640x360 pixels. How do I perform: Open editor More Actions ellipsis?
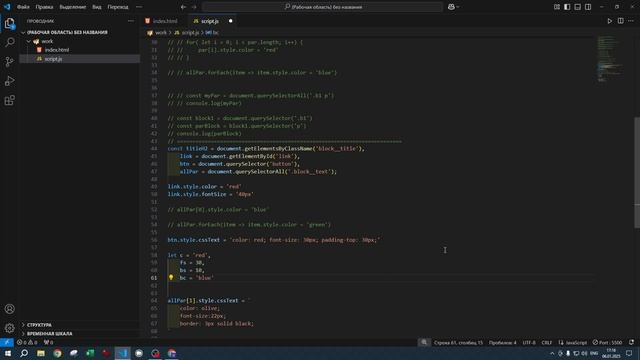(x=631, y=21)
